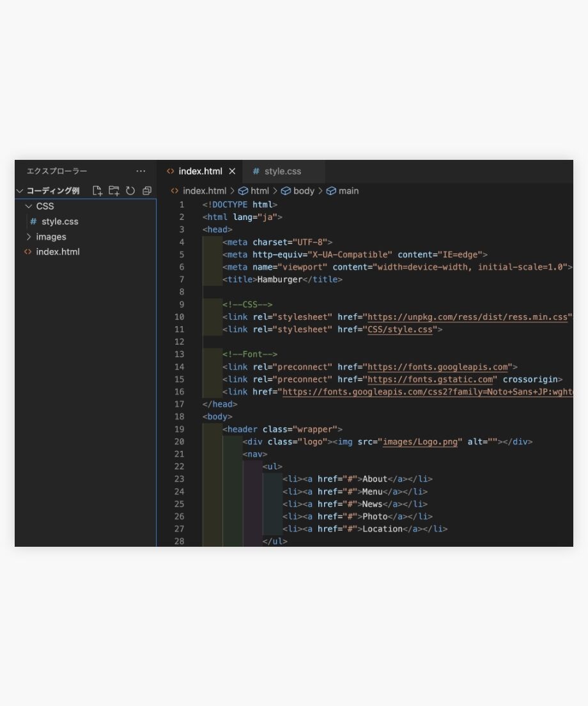Click the "wrapper" class value

pyautogui.click(x=315, y=430)
